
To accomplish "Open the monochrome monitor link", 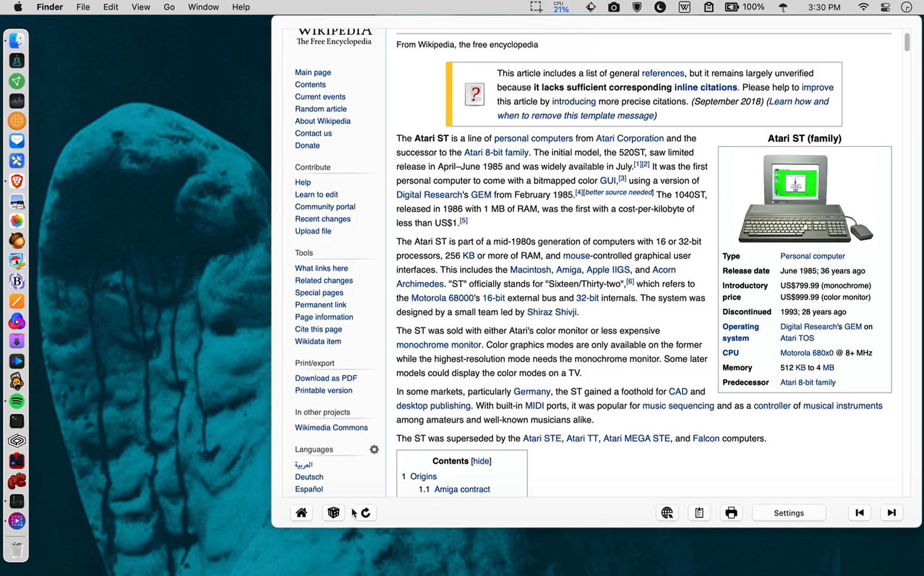I will point(438,345).
